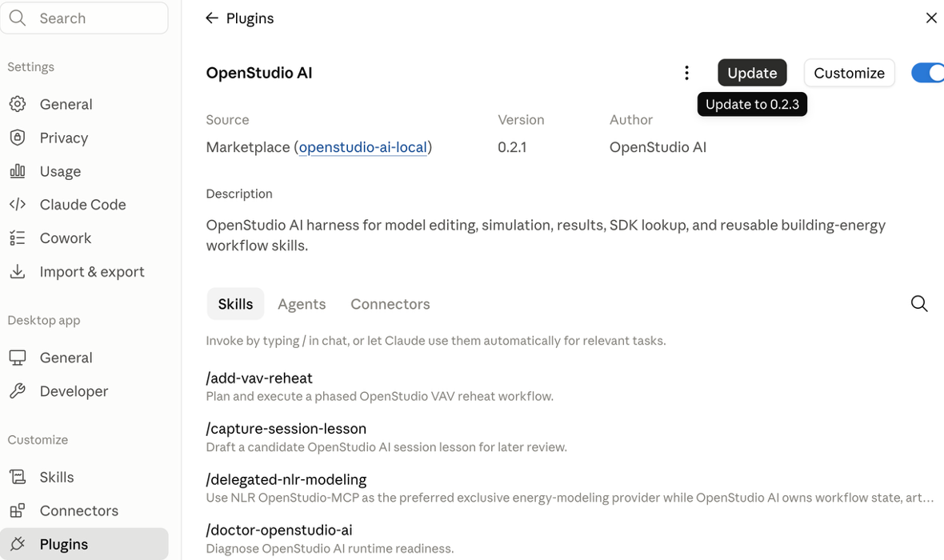Screen dimensions: 944x560
Task: Click the Claude Code brackets icon
Action: pyautogui.click(x=18, y=205)
